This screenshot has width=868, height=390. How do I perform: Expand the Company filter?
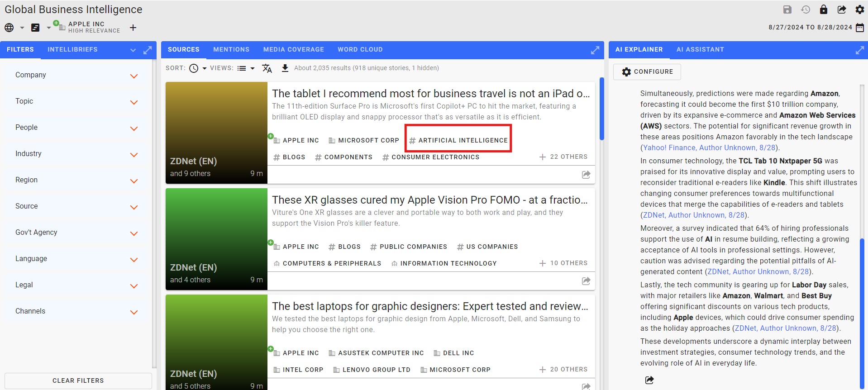134,76
